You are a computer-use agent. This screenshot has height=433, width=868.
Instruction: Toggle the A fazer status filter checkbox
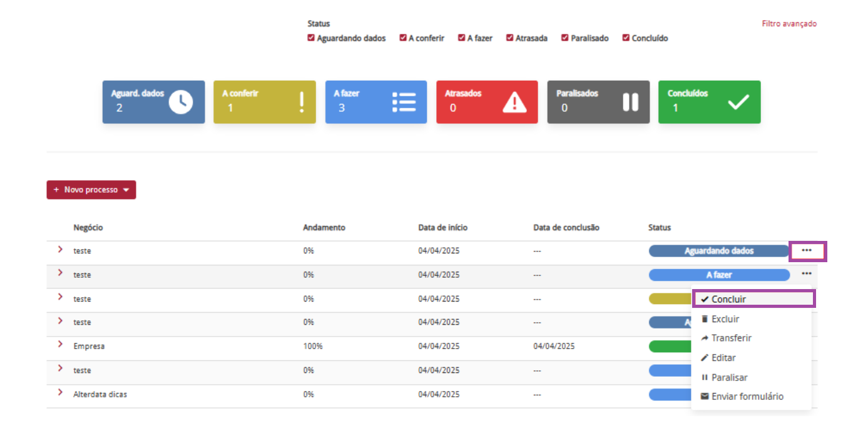[462, 38]
